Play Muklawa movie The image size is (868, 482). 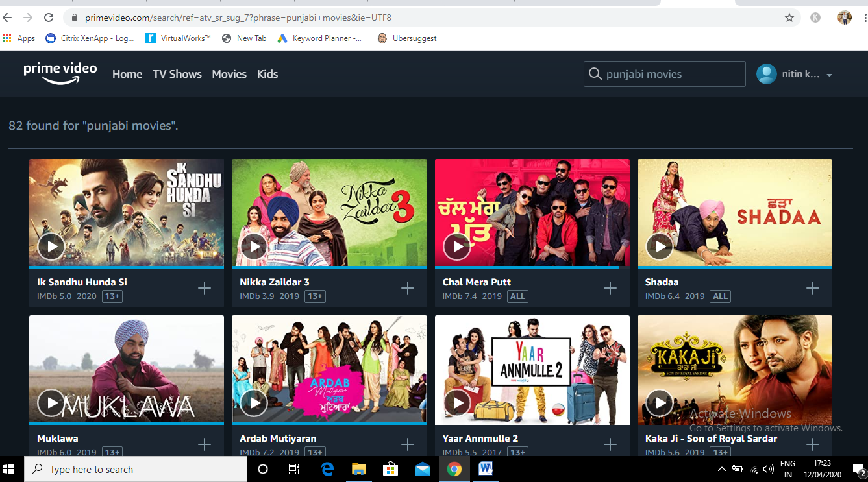[x=51, y=403]
